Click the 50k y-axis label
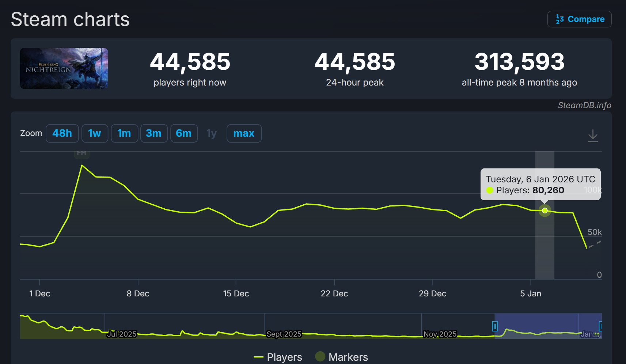The height and width of the screenshot is (364, 626). [595, 232]
